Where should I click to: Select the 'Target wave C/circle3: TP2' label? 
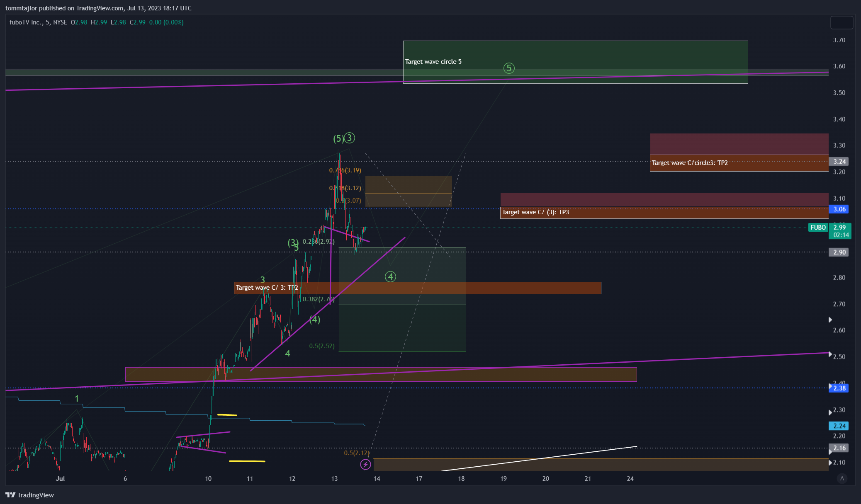[690, 163]
